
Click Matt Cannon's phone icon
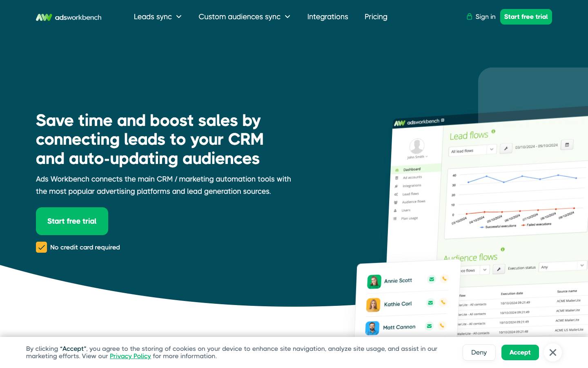[x=442, y=325]
